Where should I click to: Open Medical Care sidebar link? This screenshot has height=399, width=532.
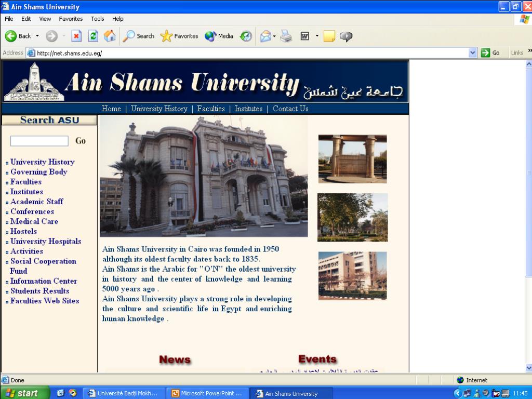[x=34, y=221]
